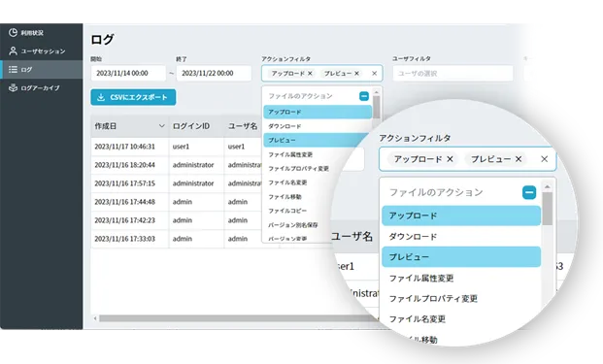This screenshot has width=603, height=364.
Task: Clear all filters with the small filter box's X
Action: click(x=374, y=73)
